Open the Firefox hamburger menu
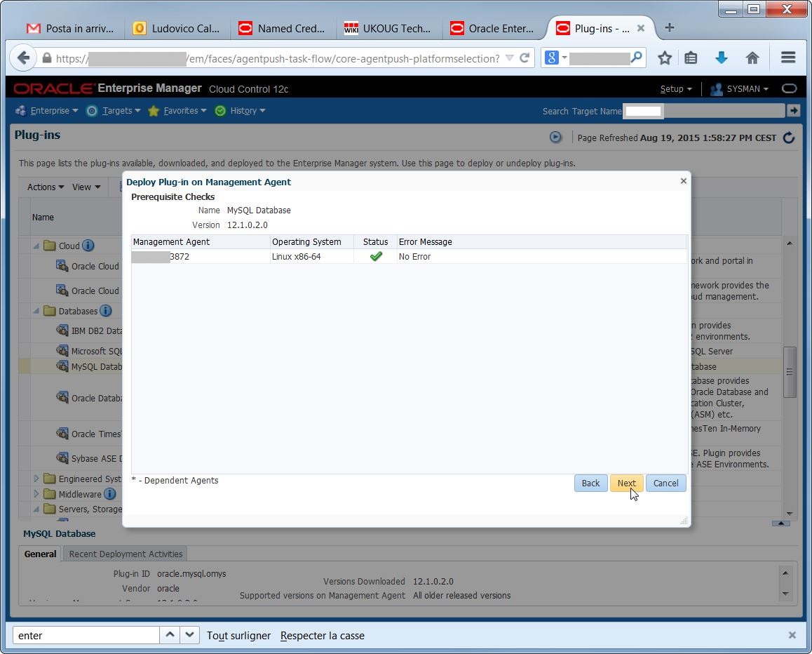This screenshot has width=812, height=654. (x=788, y=58)
